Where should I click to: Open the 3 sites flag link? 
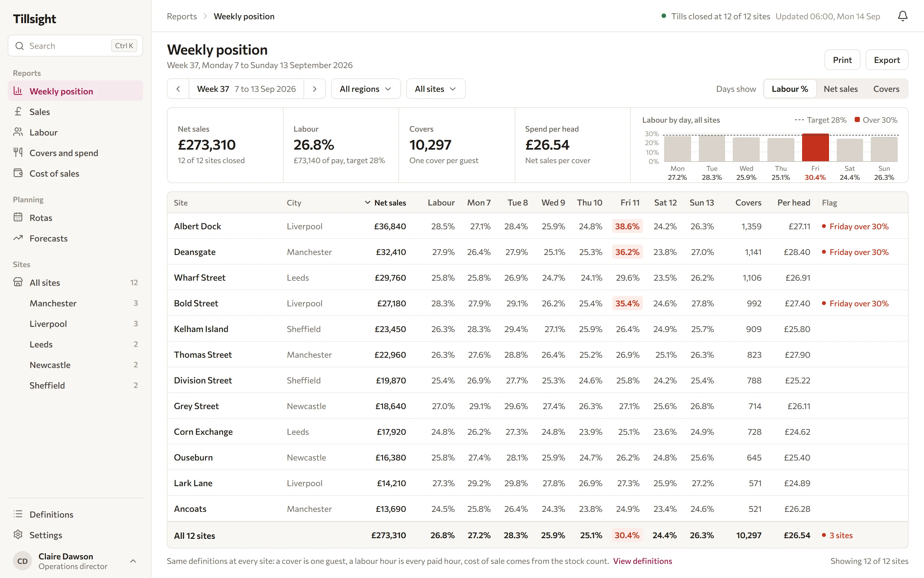[x=841, y=535]
